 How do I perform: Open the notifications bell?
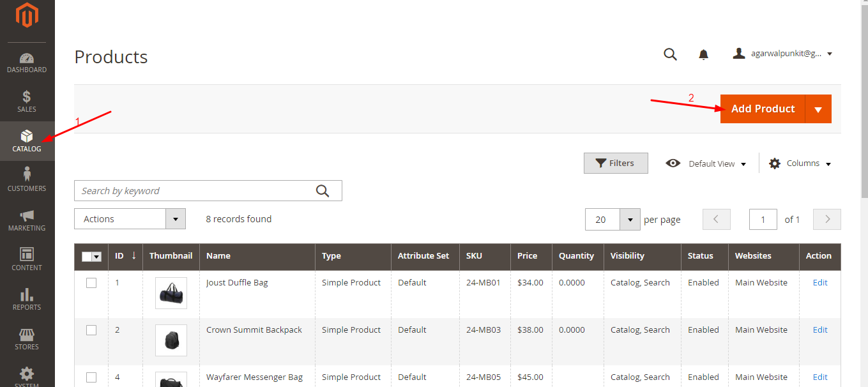coord(703,54)
